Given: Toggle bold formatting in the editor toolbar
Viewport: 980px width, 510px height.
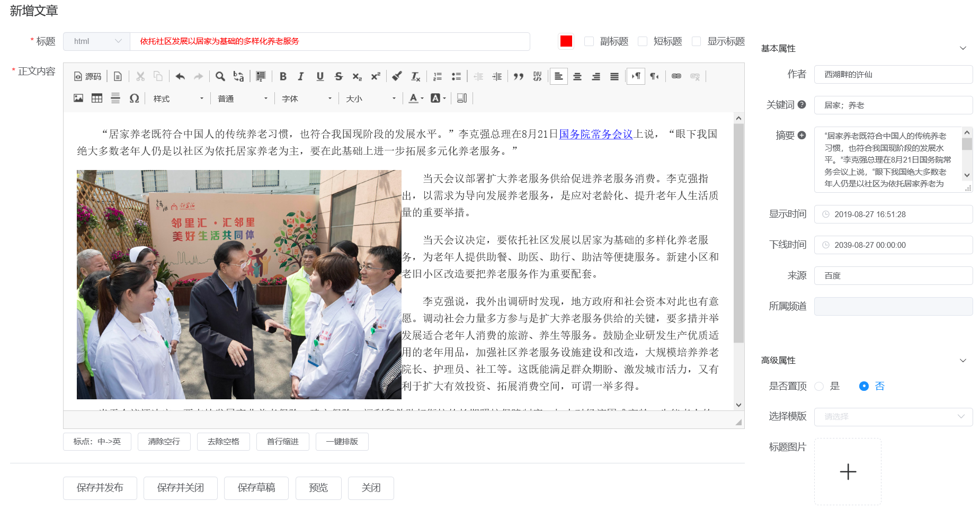Looking at the screenshot, I should pos(283,76).
